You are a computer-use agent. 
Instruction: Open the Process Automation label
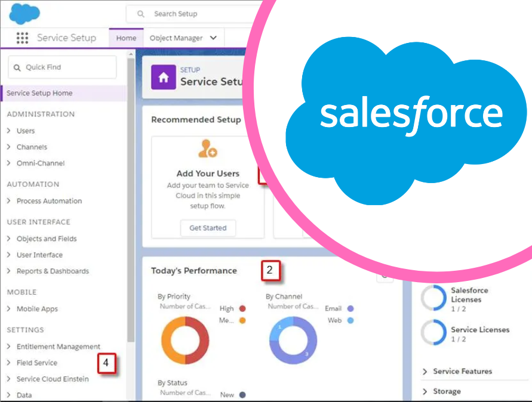coord(49,201)
